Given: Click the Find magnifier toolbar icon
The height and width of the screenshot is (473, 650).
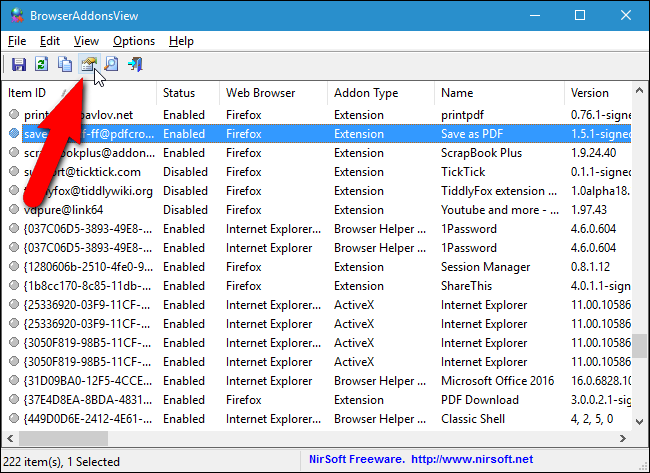Looking at the screenshot, I should point(112,64).
